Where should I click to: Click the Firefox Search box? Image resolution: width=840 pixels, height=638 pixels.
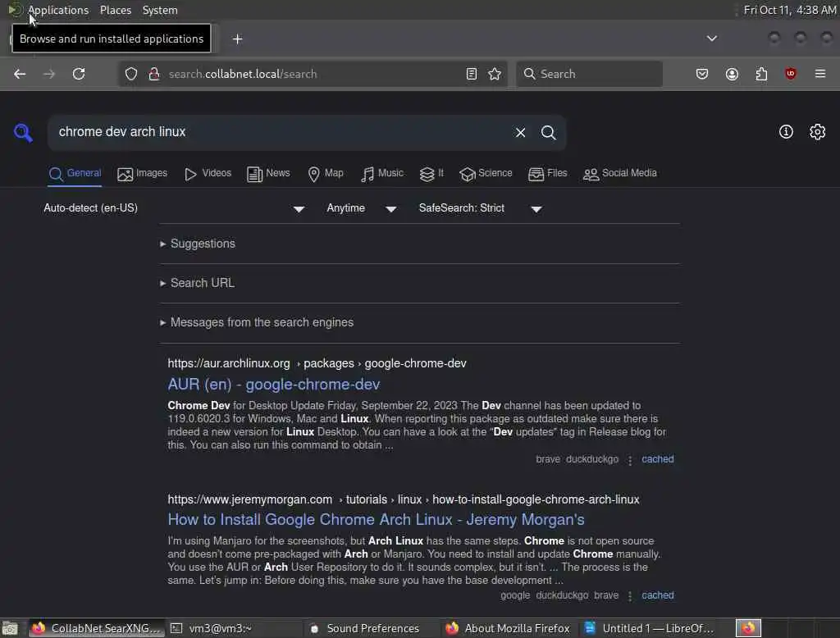point(589,74)
